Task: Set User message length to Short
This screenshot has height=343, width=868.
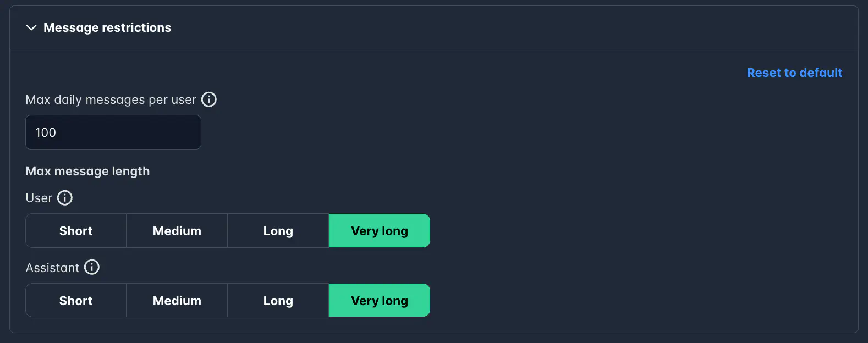Action: pyautogui.click(x=76, y=231)
